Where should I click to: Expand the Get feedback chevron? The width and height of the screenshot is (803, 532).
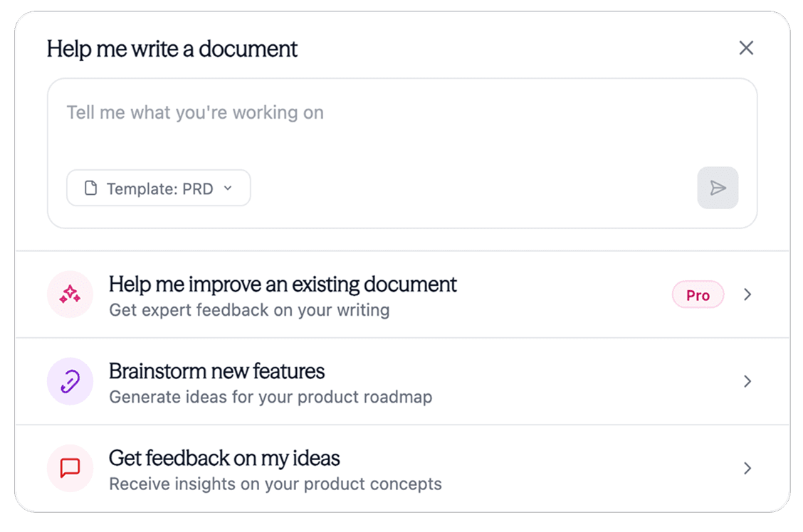[x=747, y=468]
